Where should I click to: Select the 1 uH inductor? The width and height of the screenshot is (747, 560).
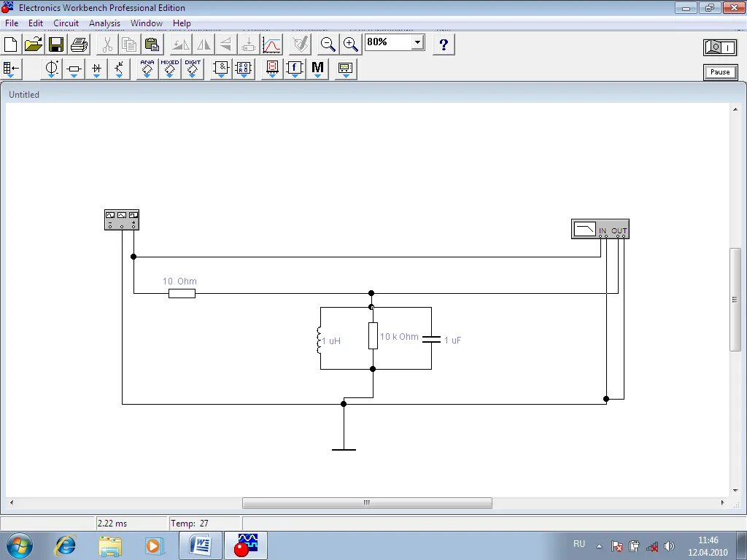[320, 340]
